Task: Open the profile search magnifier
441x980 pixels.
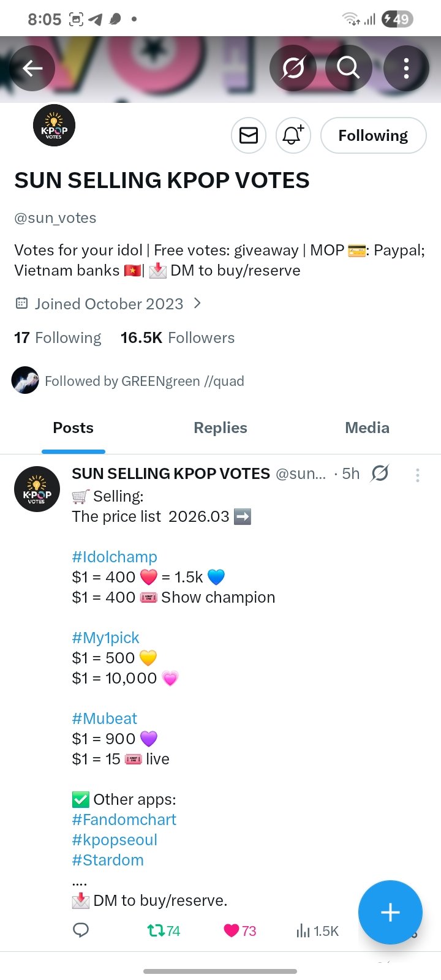Action: 348,68
